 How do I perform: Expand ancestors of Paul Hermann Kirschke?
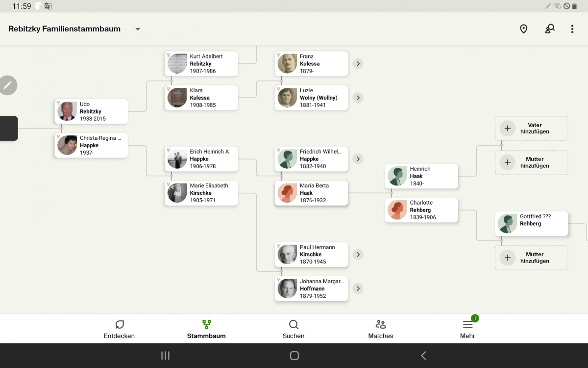(x=358, y=254)
